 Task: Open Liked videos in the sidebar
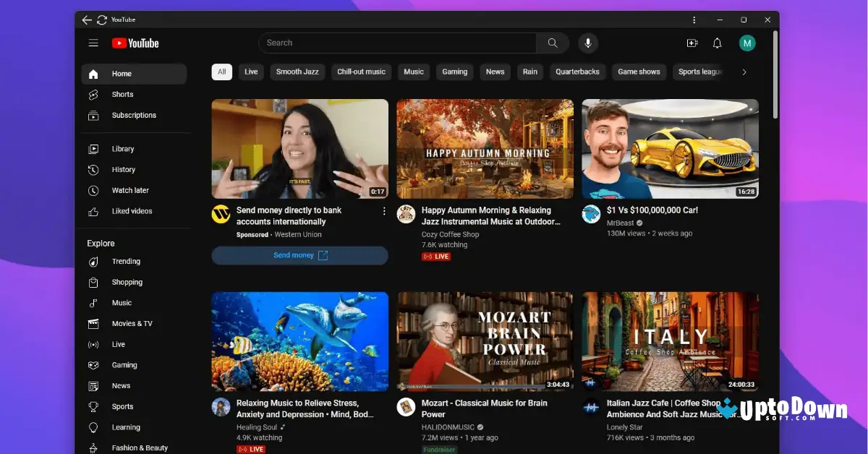coord(133,210)
